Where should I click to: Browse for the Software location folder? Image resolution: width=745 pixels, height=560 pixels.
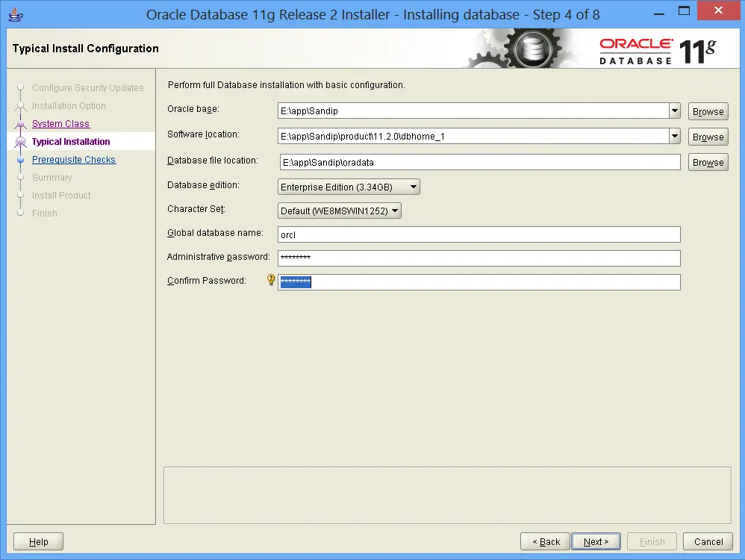tap(708, 137)
